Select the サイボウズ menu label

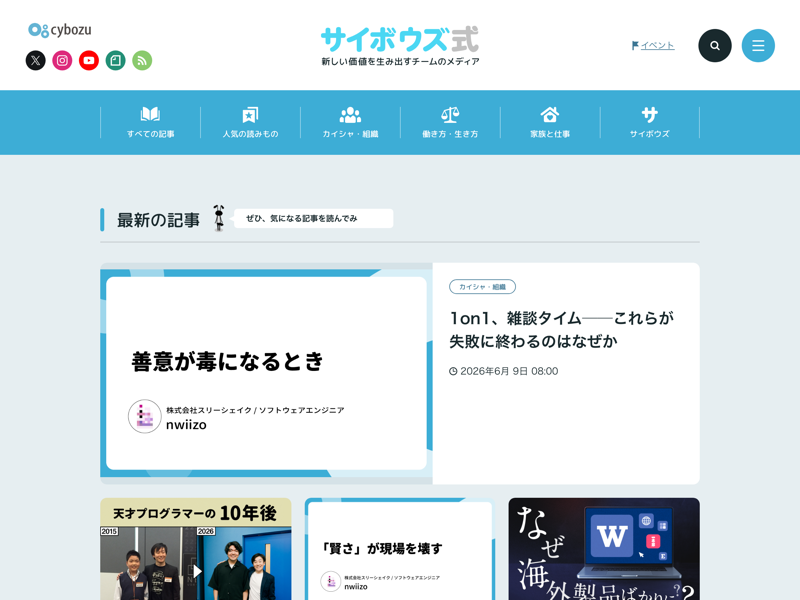point(649,134)
